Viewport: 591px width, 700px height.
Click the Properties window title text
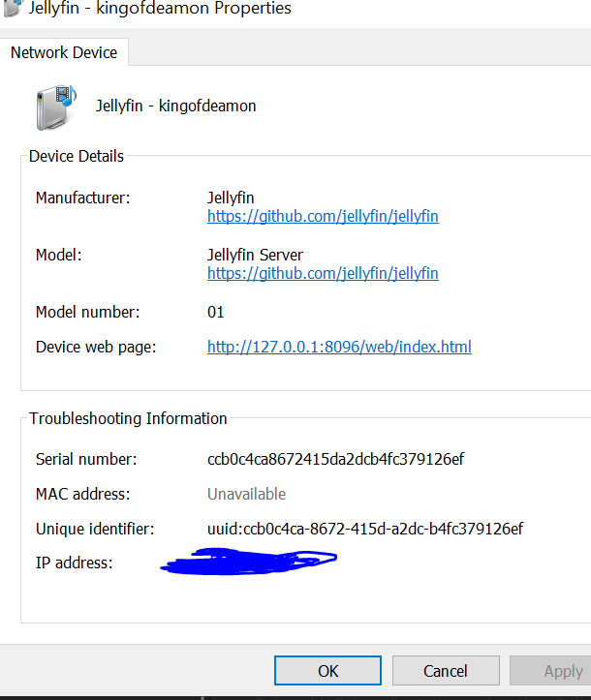coord(161,8)
